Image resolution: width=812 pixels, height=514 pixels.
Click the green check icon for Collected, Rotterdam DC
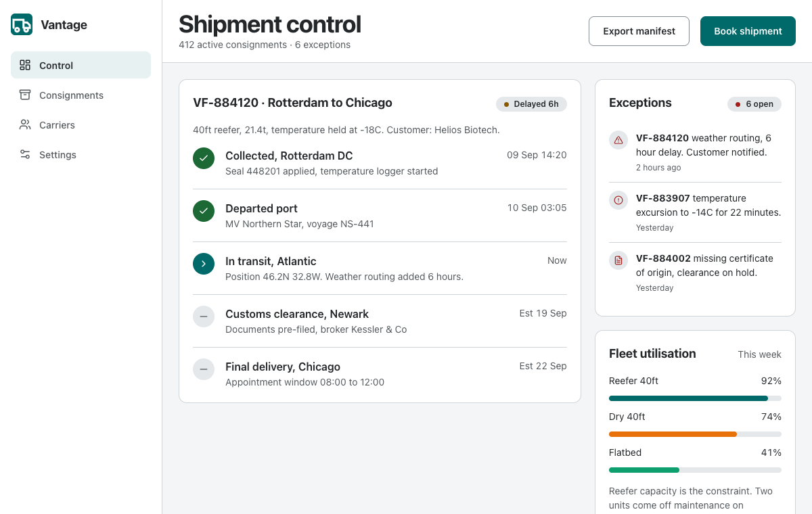(204, 158)
